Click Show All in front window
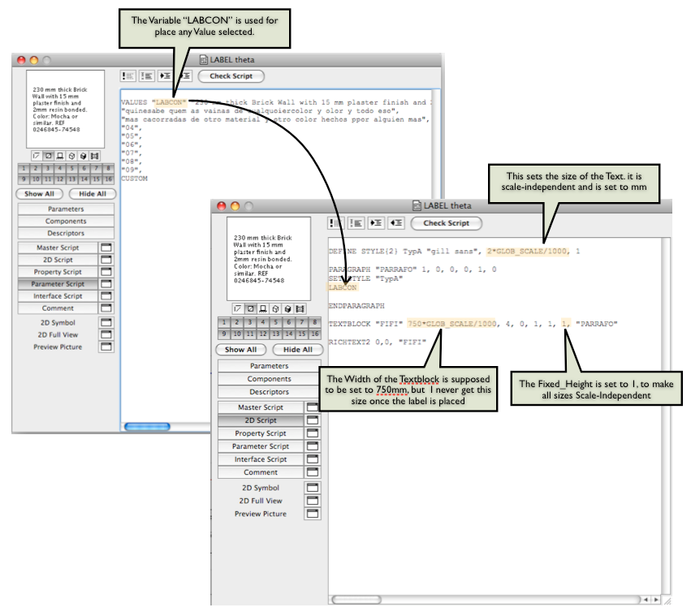 click(241, 350)
